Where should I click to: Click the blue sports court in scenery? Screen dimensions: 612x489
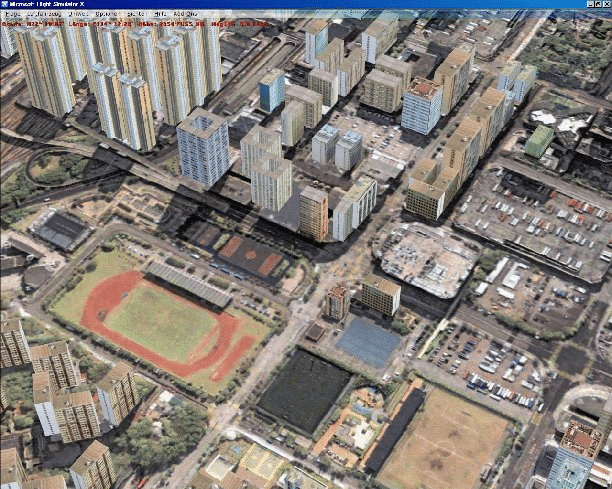click(368, 341)
